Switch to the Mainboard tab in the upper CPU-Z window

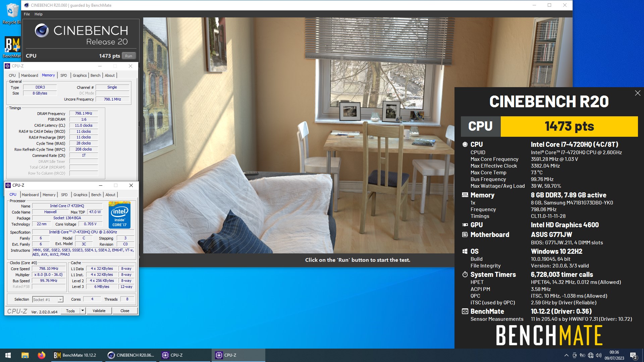coord(30,75)
